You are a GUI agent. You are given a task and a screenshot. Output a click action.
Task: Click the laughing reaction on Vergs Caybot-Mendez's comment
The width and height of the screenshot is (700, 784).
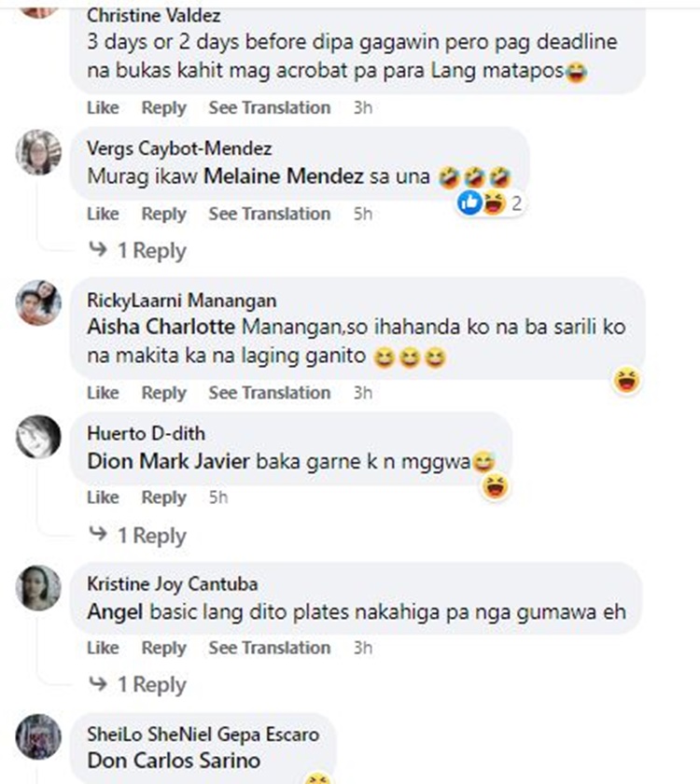pyautogui.click(x=495, y=203)
